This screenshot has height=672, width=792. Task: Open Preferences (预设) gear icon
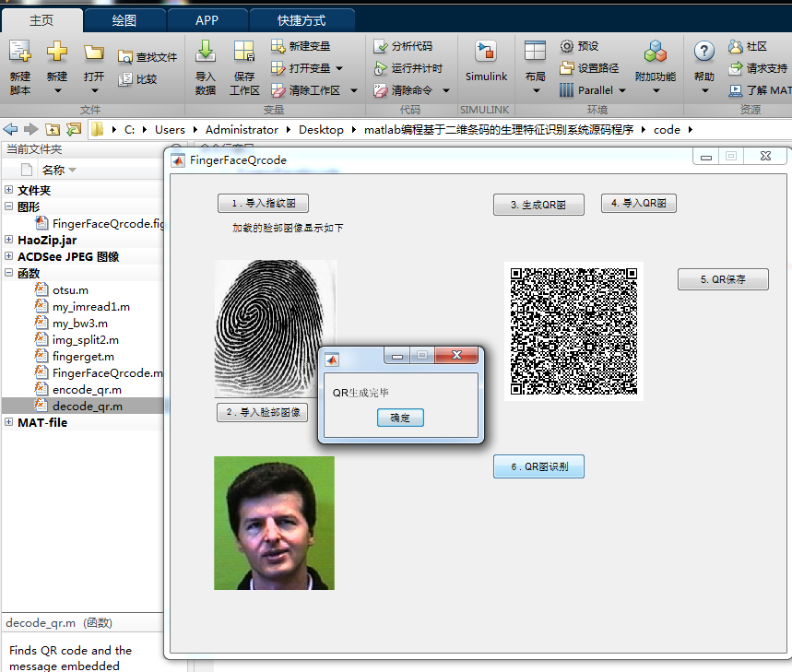[567, 46]
